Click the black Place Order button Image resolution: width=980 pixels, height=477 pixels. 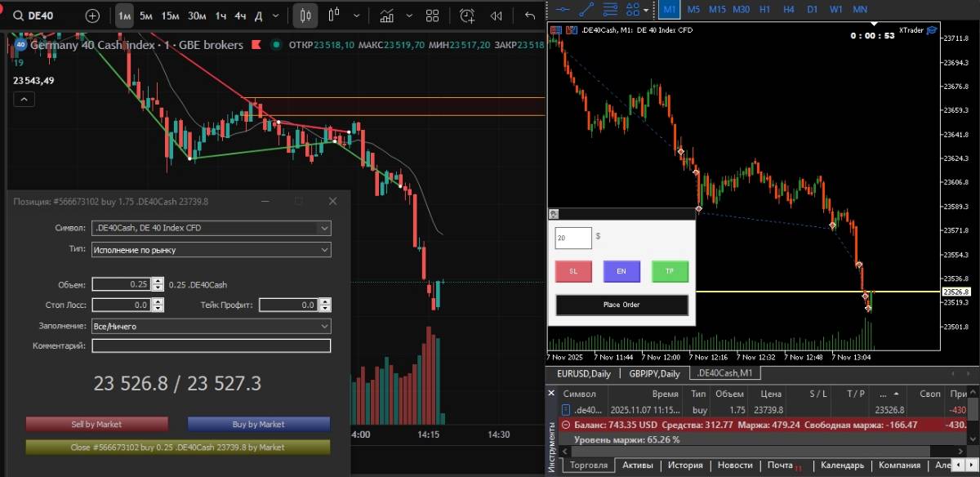[x=621, y=305]
